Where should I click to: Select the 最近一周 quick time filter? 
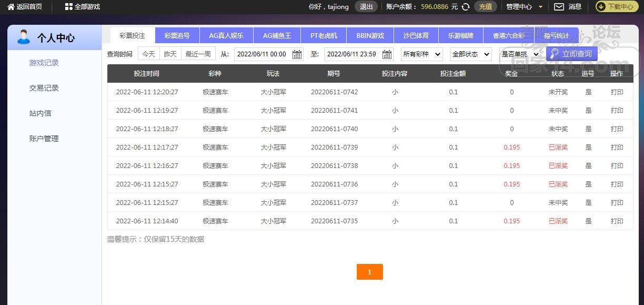point(198,54)
